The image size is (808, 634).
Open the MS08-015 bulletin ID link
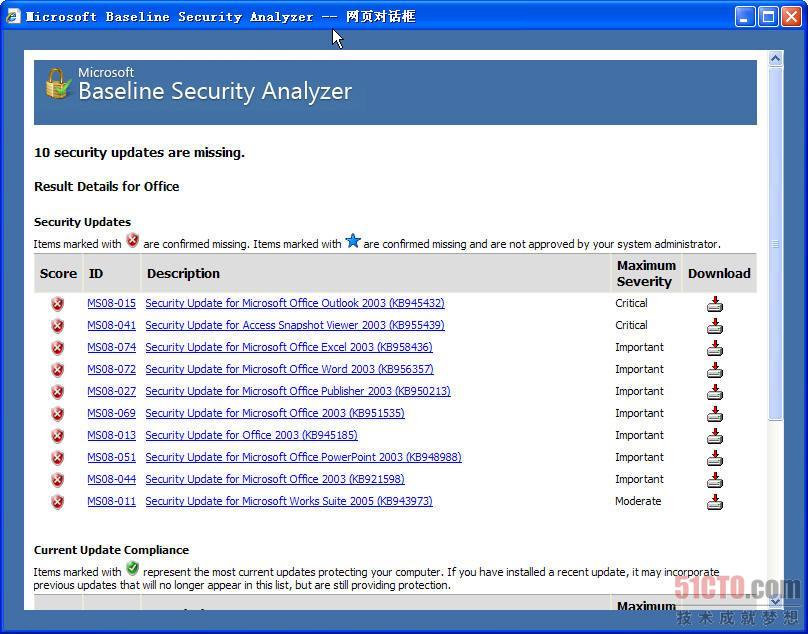coord(111,303)
